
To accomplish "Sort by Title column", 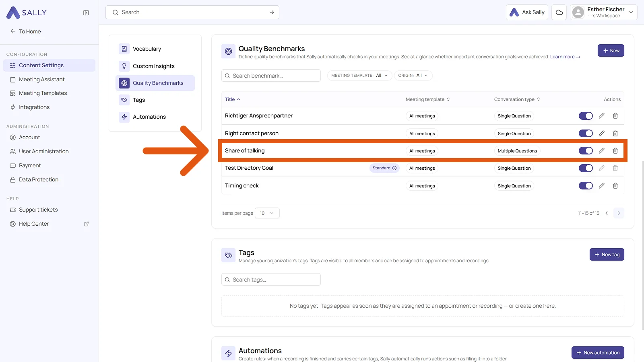I will click(x=233, y=99).
